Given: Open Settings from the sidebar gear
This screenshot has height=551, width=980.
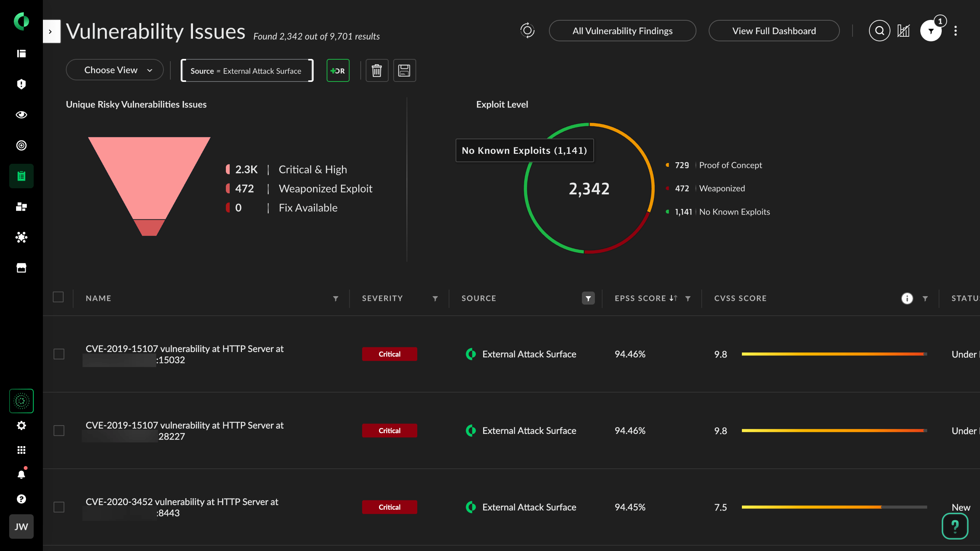Looking at the screenshot, I should (21, 425).
